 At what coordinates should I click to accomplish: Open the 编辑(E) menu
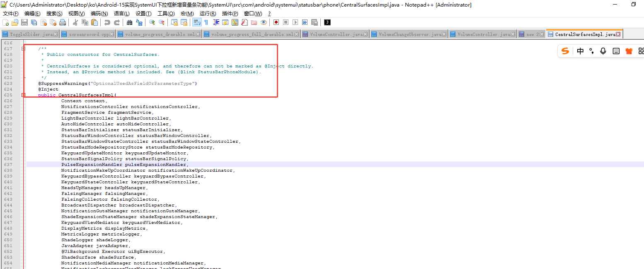[32, 14]
